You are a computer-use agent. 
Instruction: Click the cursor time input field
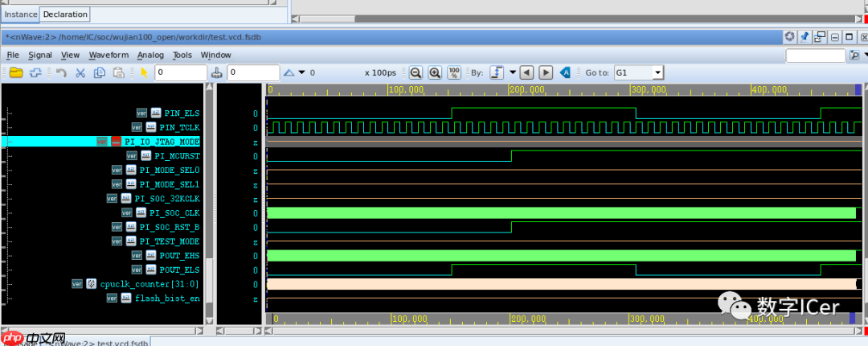coord(181,72)
